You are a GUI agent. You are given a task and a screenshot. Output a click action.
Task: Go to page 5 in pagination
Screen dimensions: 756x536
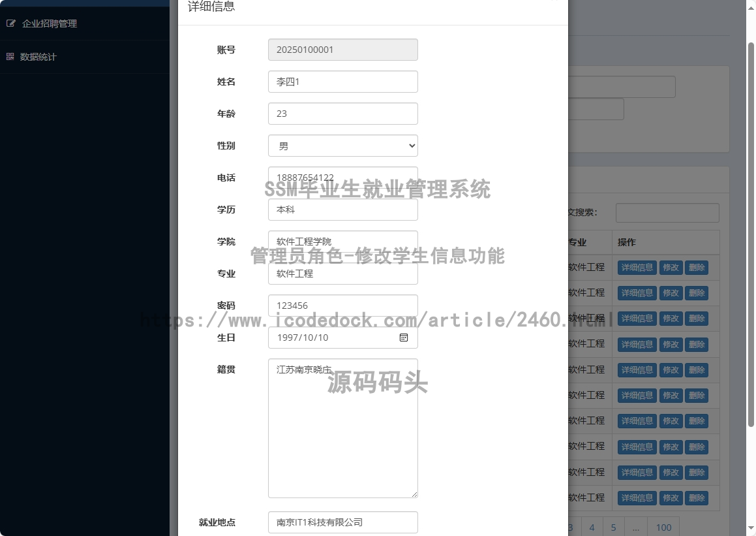pos(613,528)
